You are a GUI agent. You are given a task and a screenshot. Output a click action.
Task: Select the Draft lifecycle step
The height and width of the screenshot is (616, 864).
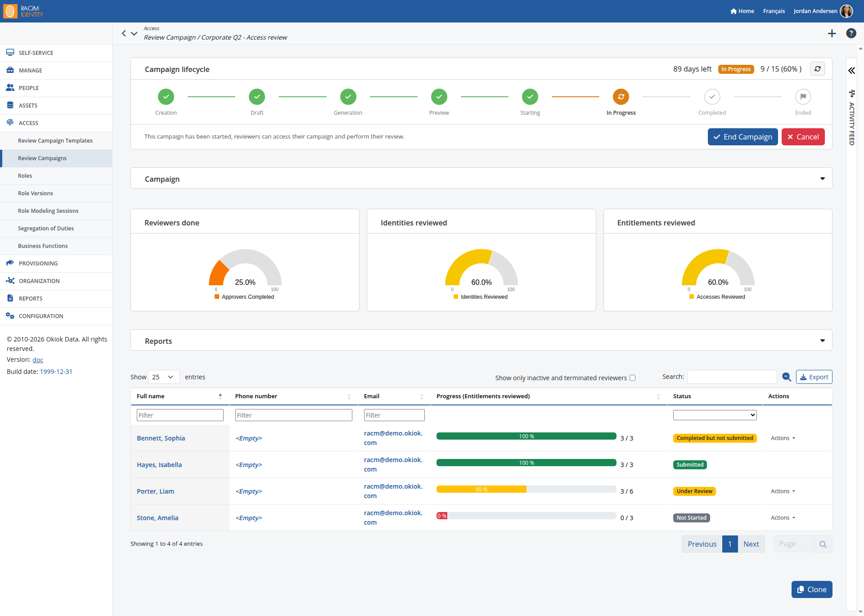pyautogui.click(x=257, y=97)
